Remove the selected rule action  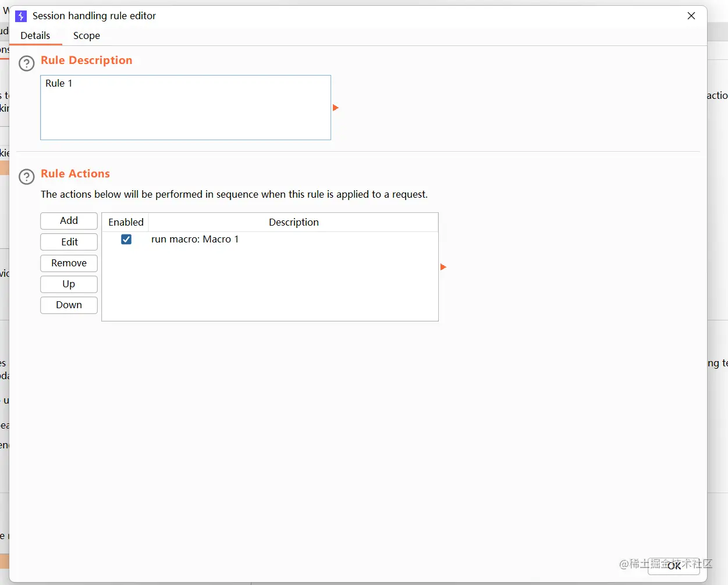69,263
